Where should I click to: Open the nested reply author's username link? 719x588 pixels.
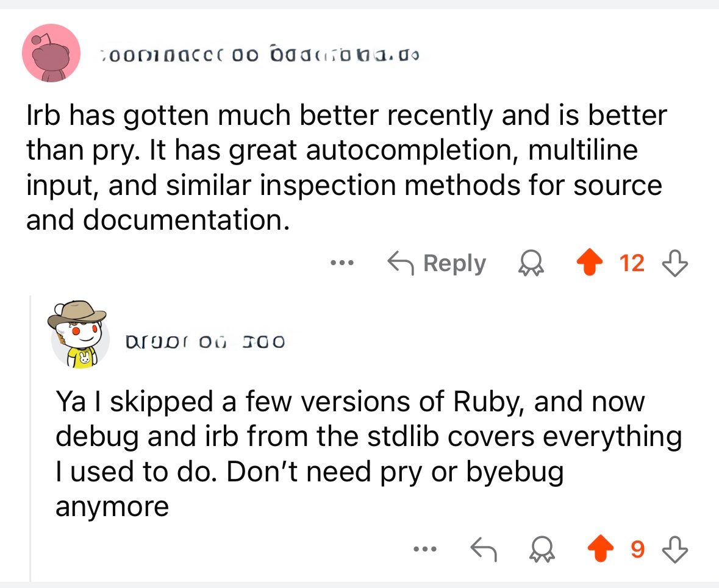coord(204,342)
